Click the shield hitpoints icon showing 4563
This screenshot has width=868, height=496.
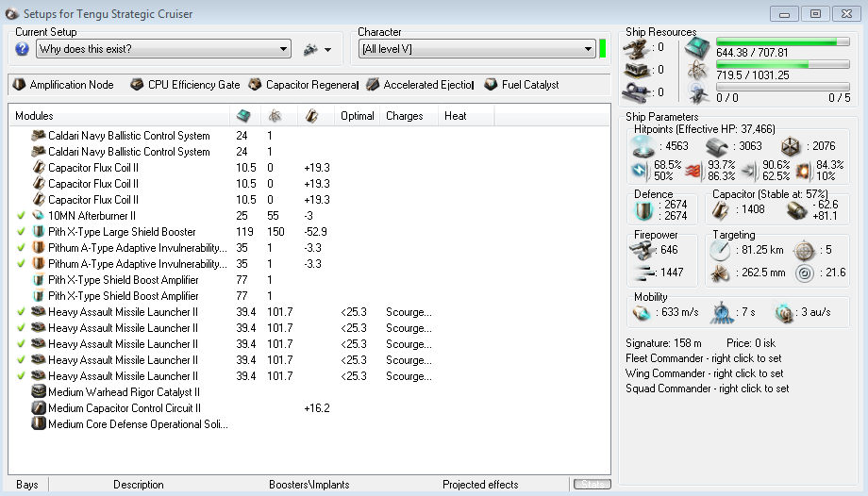pos(644,146)
